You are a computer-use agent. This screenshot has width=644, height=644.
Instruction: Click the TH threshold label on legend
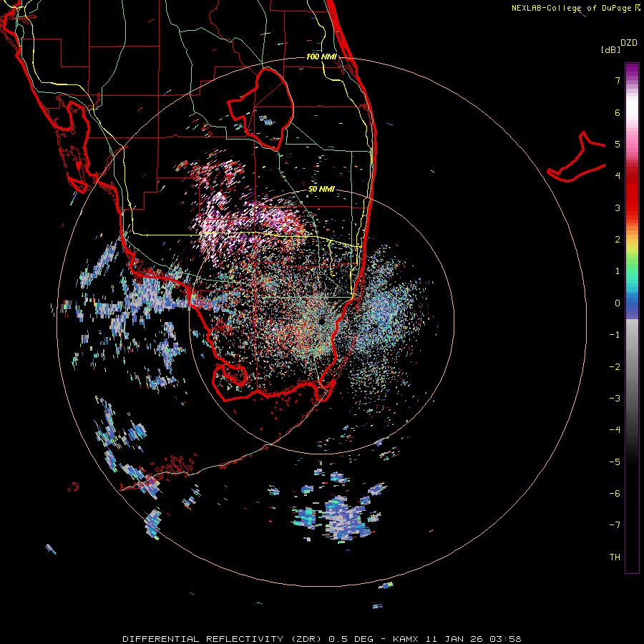(x=615, y=557)
